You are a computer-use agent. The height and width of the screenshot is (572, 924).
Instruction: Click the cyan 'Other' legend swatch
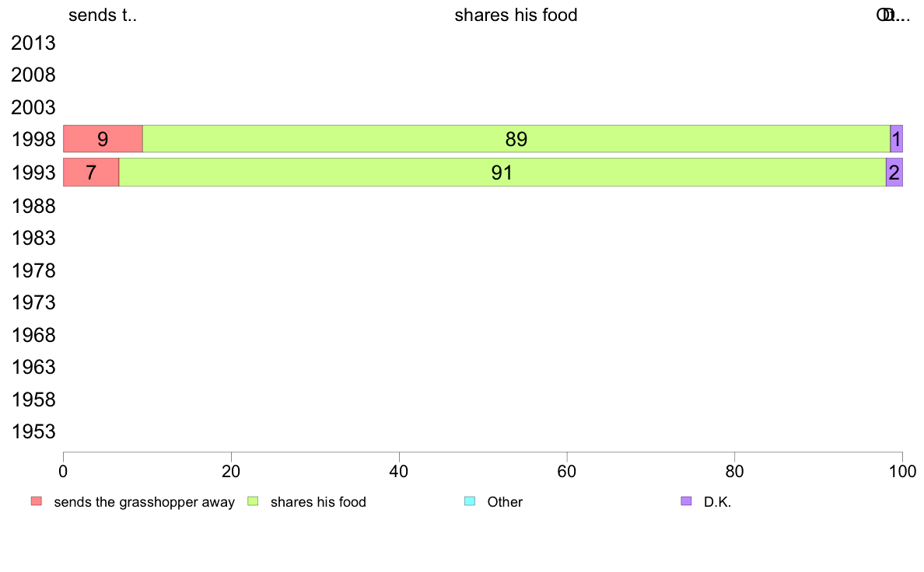pos(470,501)
